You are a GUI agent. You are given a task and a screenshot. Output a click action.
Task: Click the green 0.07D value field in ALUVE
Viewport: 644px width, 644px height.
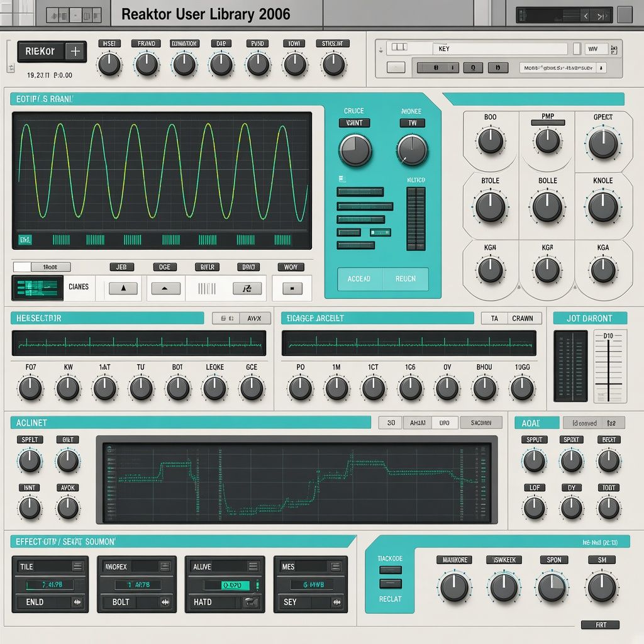point(235,585)
